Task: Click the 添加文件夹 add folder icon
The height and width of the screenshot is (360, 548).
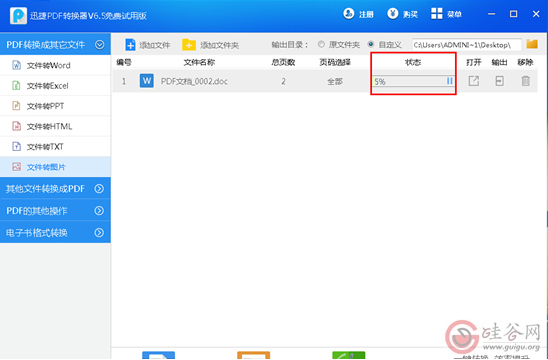Action: coord(189,45)
